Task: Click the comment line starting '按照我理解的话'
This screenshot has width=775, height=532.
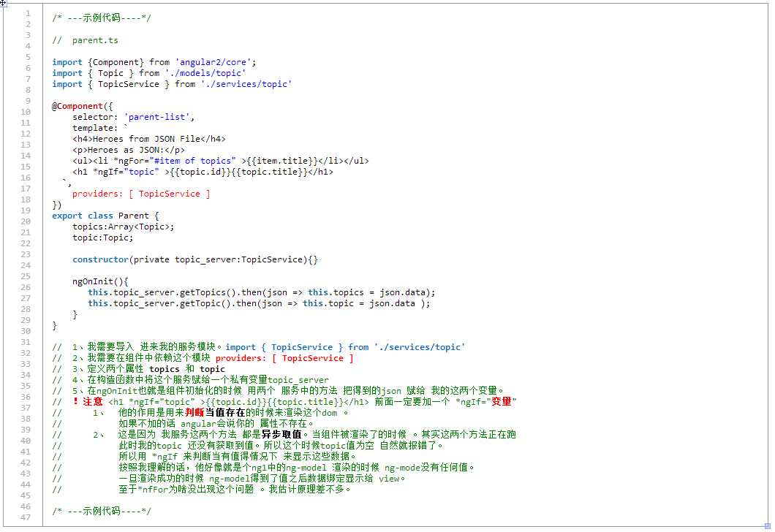Action: [296, 467]
